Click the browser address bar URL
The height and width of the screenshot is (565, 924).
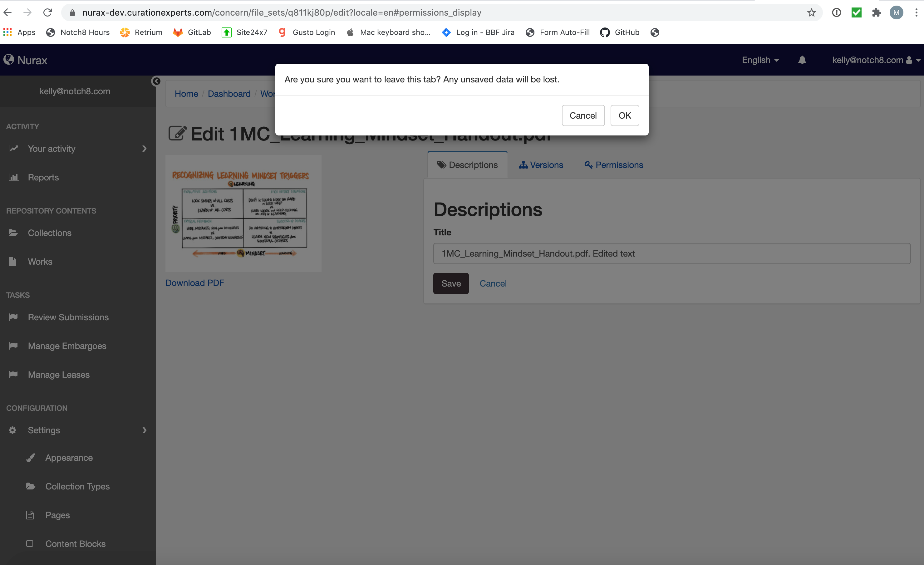click(282, 13)
